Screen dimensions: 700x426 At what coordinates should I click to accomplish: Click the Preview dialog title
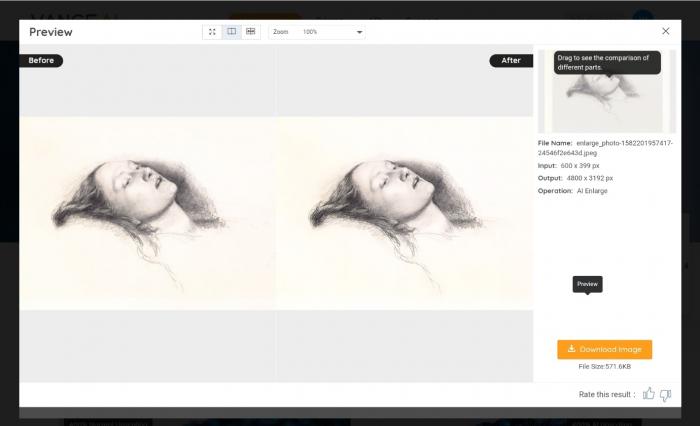(x=50, y=32)
